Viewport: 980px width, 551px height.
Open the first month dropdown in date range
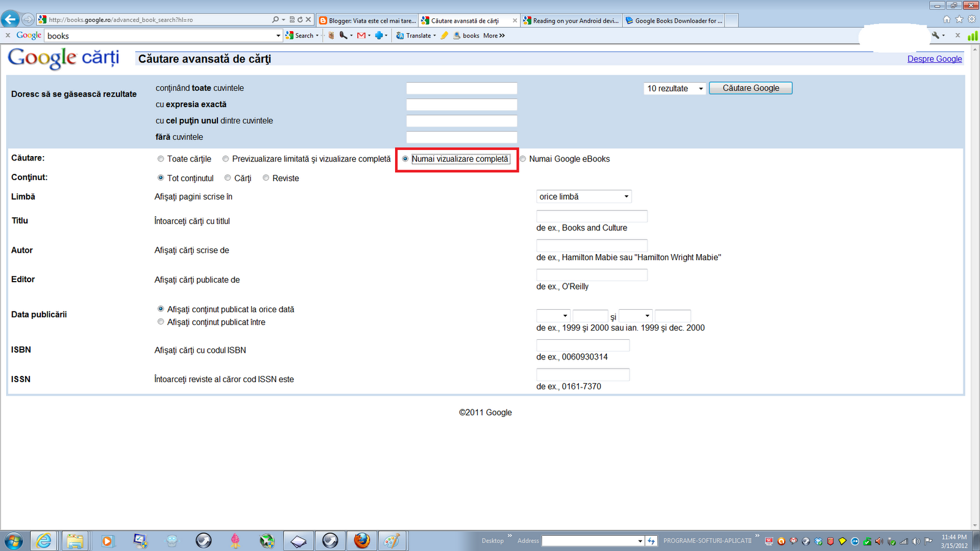pos(553,316)
